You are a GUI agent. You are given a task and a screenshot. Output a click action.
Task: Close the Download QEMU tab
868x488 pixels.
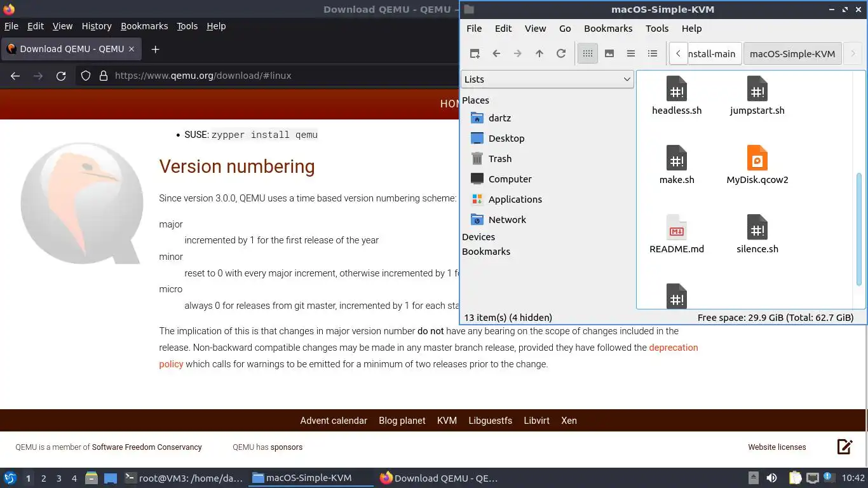coord(132,49)
